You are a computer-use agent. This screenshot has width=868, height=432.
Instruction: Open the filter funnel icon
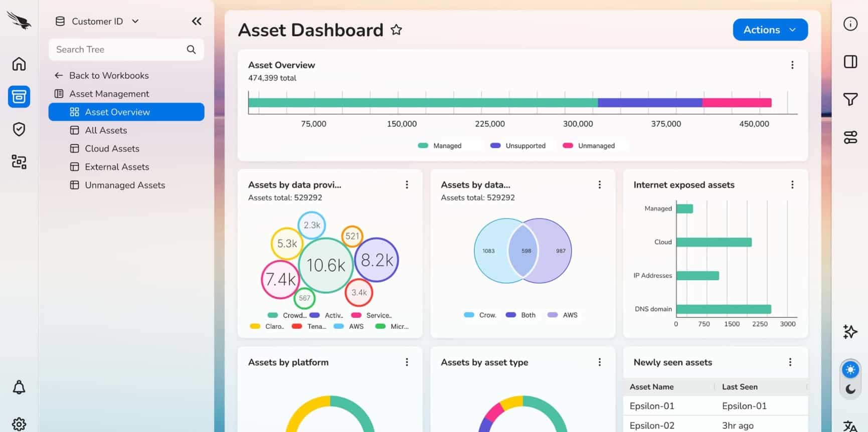click(x=850, y=99)
